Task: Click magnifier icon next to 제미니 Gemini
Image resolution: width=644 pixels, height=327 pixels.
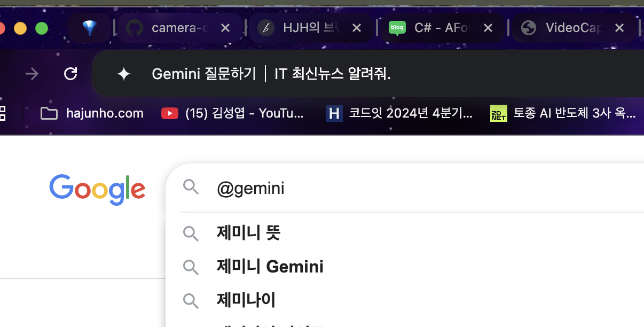Action: (191, 267)
